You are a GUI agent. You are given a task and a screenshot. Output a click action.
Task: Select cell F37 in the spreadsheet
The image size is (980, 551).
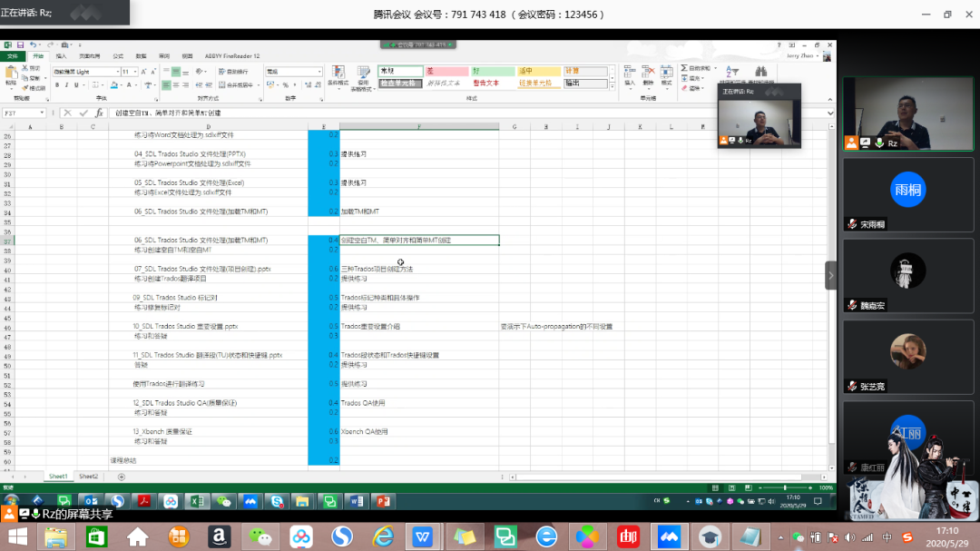(418, 240)
